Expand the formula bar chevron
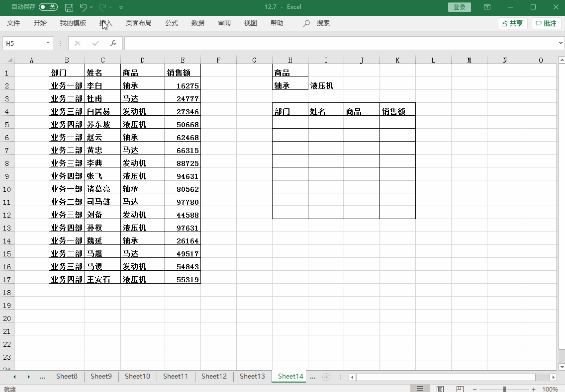The image size is (565, 392). click(x=561, y=43)
